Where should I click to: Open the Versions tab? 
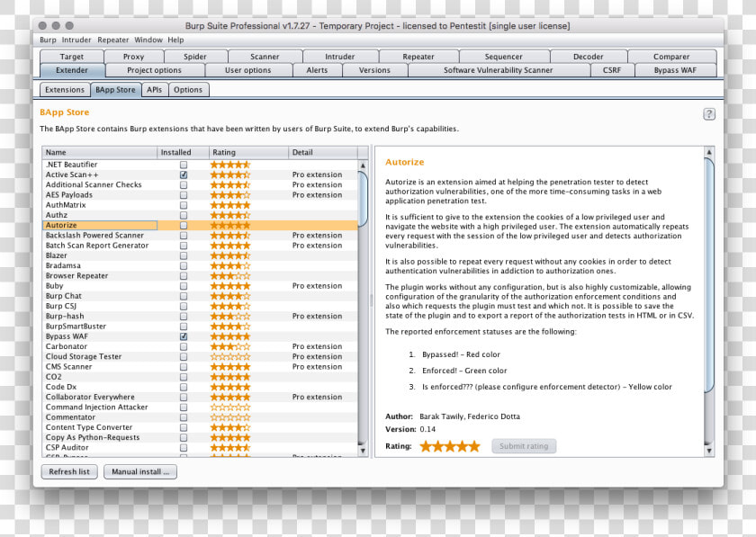click(x=374, y=70)
